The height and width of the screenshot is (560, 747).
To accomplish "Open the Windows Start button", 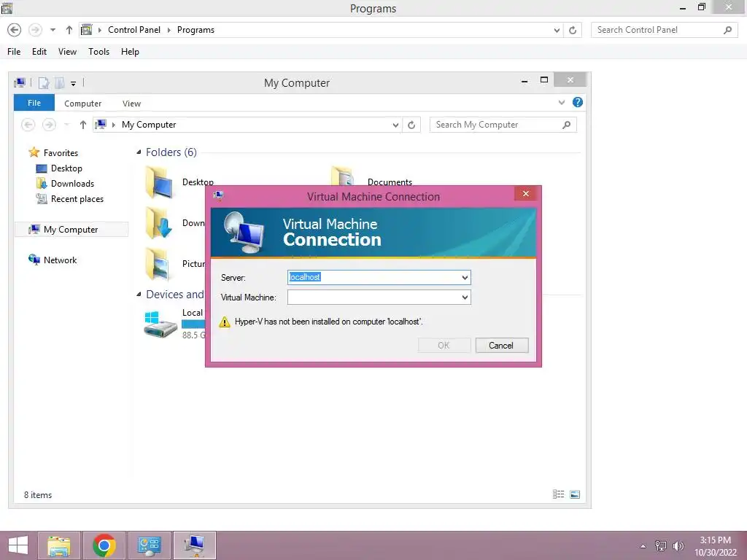I will tap(18, 545).
